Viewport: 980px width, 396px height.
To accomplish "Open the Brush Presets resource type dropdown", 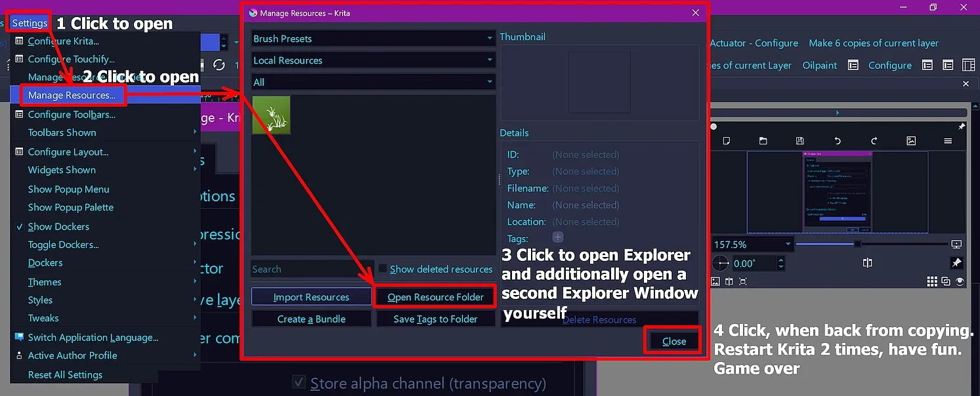I will coord(373,39).
